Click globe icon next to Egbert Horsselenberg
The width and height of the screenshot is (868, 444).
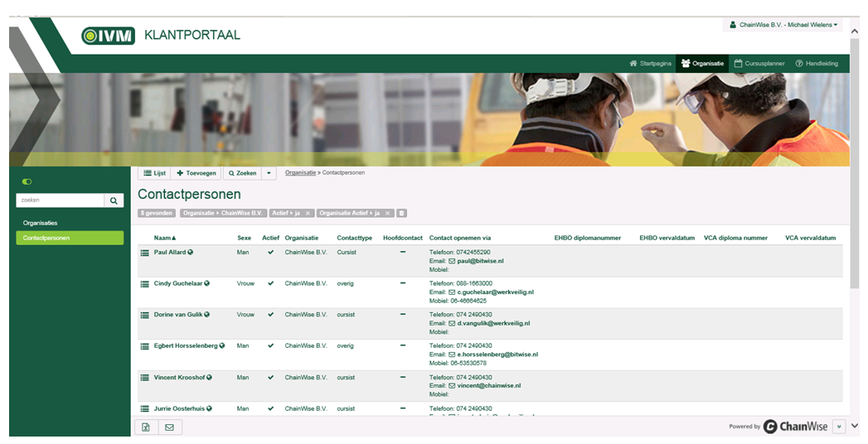point(222,345)
